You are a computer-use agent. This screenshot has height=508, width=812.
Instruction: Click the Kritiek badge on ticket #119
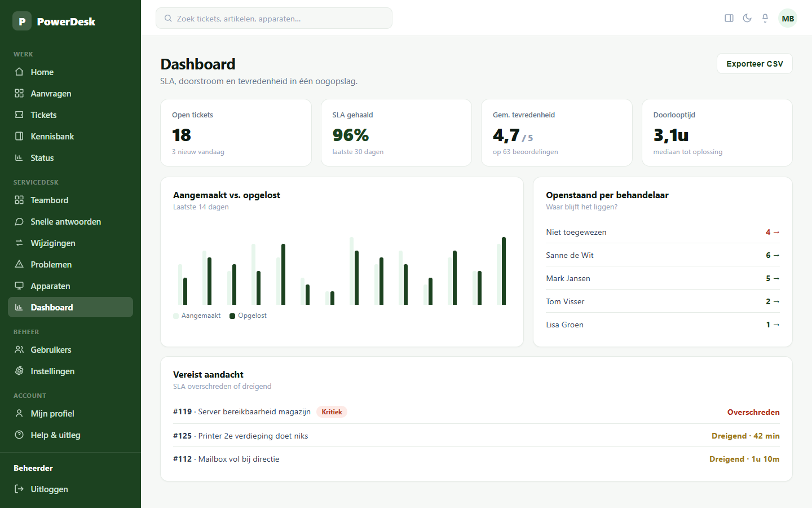point(332,411)
